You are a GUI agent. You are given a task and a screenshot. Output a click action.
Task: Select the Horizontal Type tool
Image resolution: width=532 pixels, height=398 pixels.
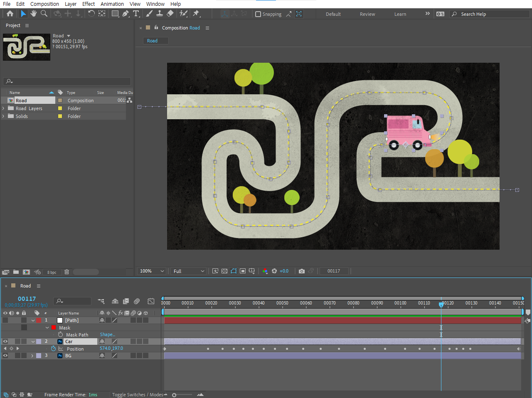pos(136,14)
